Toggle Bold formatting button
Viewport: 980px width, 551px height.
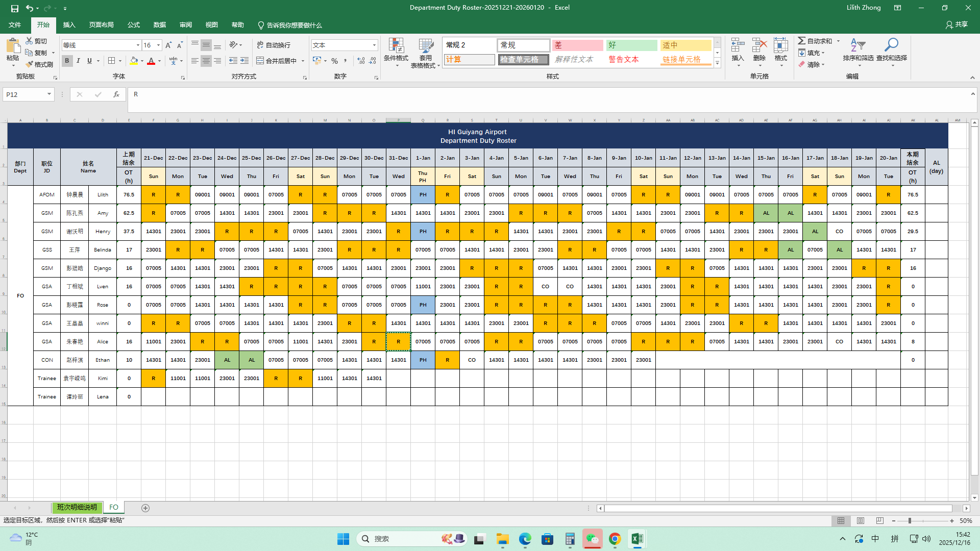coord(67,61)
